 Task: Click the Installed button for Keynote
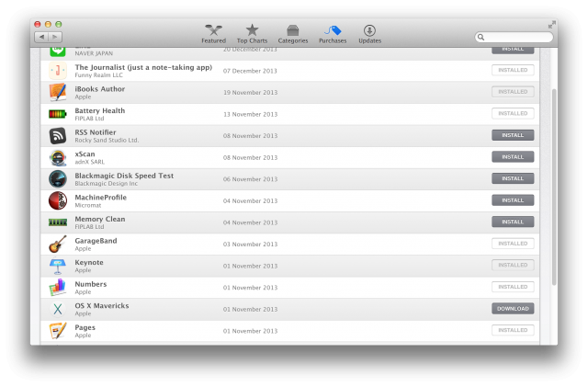pos(513,265)
